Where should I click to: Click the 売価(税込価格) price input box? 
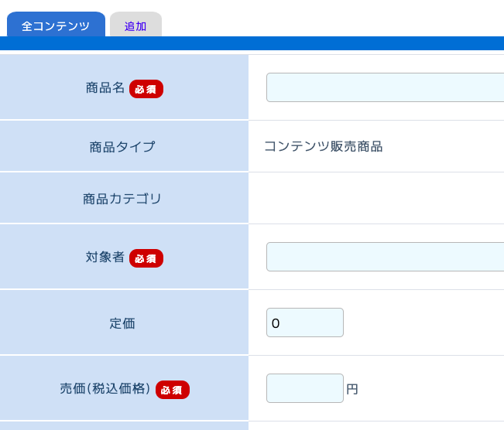[305, 388]
